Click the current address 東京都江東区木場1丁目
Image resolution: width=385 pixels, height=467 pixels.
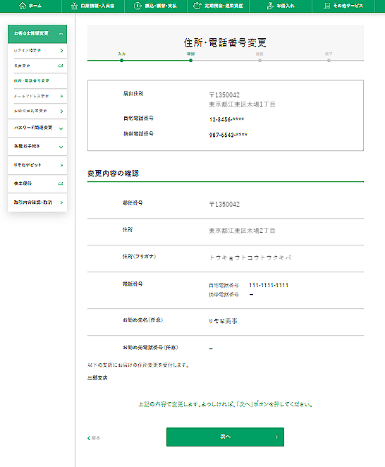[242, 104]
